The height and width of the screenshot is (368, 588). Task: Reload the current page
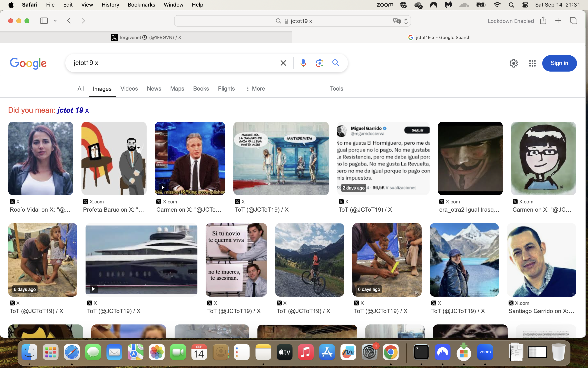pos(406,21)
